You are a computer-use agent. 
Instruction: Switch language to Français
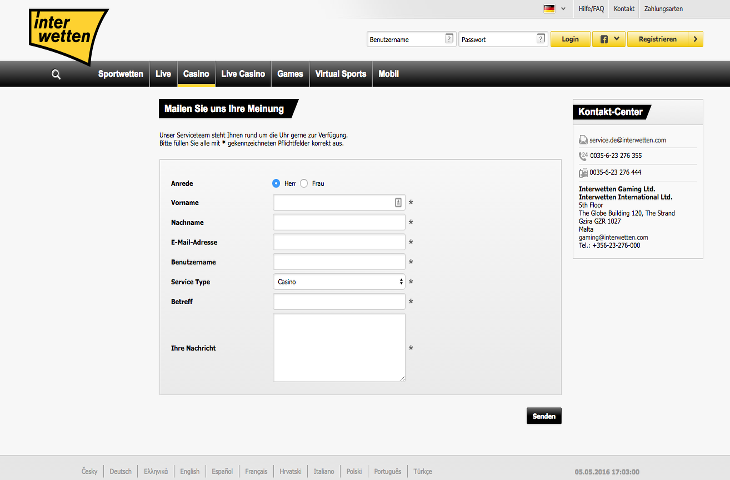click(256, 471)
